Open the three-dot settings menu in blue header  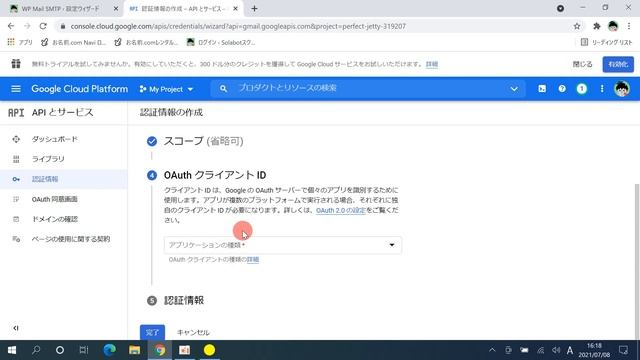602,89
